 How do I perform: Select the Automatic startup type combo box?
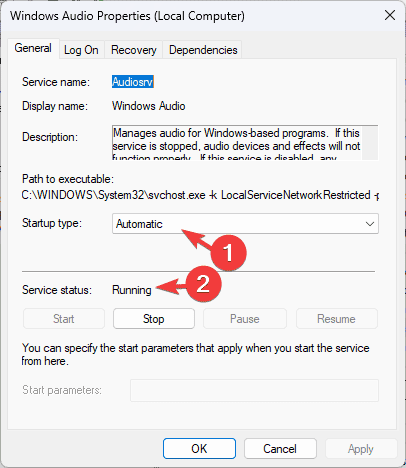pos(245,224)
